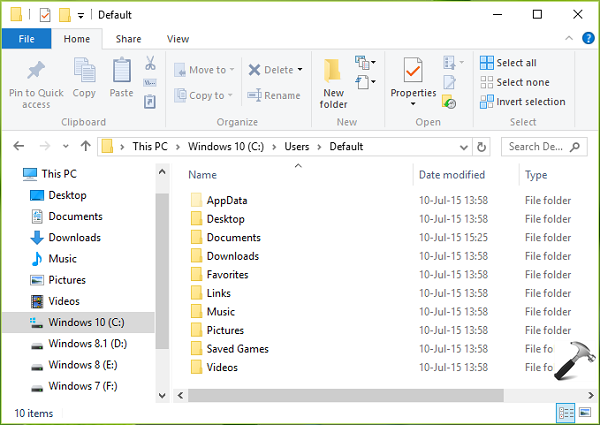
Task: Click the Music note icon in sidebar
Action: (37, 259)
